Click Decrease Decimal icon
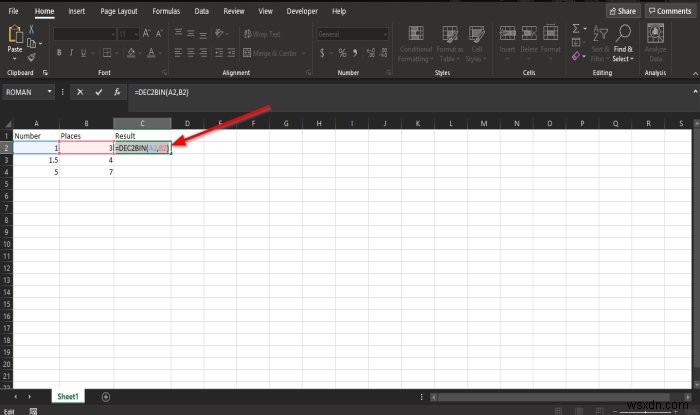The image size is (700, 415). 383,53
